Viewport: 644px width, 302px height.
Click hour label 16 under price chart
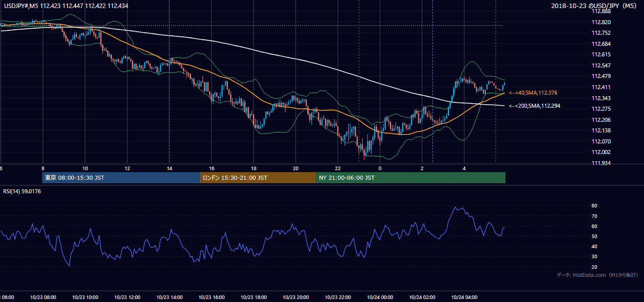[x=212, y=168]
